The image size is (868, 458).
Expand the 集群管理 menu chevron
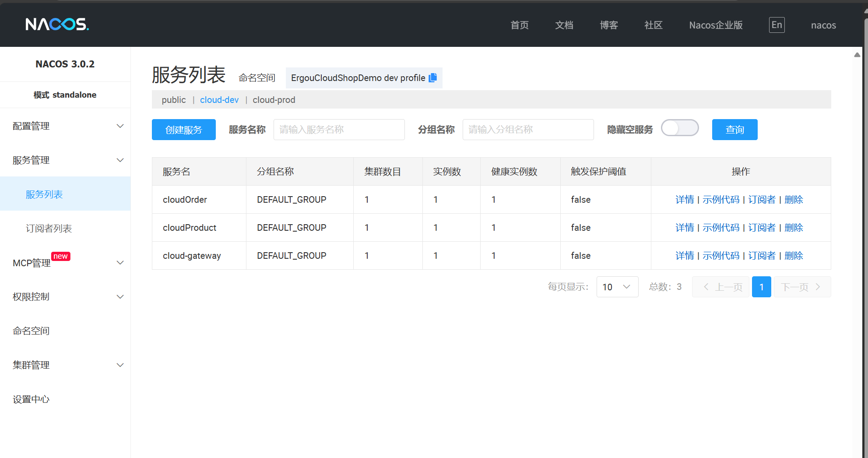(x=120, y=365)
